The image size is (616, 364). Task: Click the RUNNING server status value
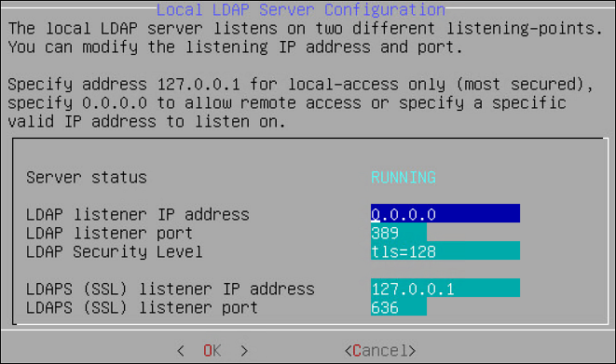[x=404, y=177]
